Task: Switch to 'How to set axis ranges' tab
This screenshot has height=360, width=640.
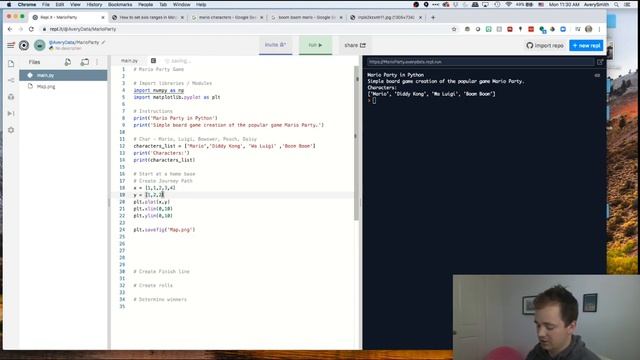Action: coord(148,18)
